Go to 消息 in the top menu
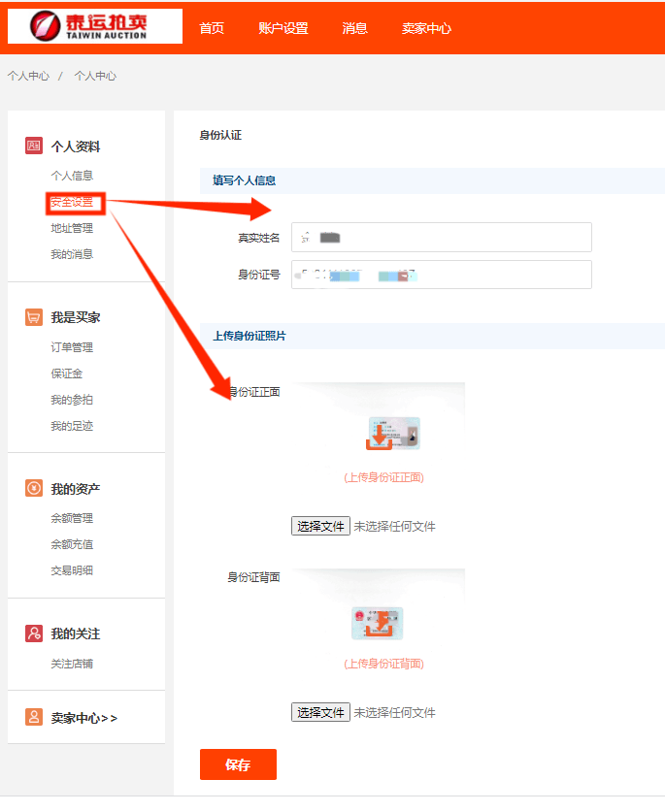The width and height of the screenshot is (665, 812). click(x=355, y=28)
